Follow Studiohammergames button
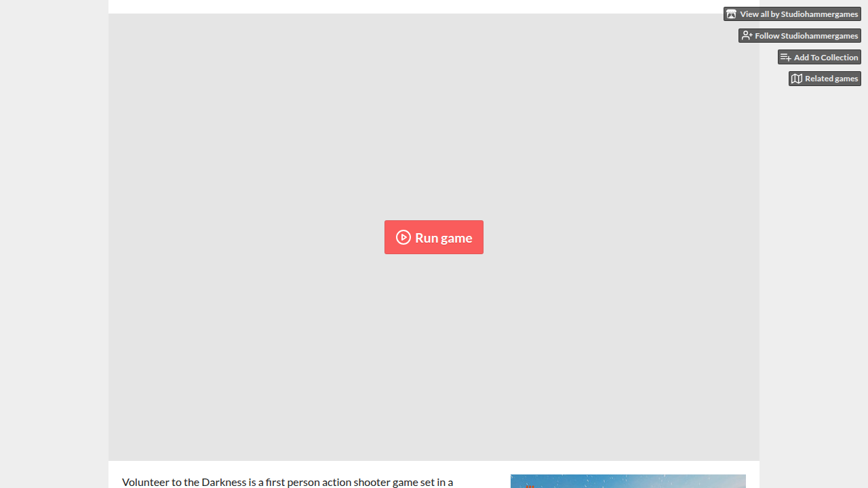 click(800, 36)
